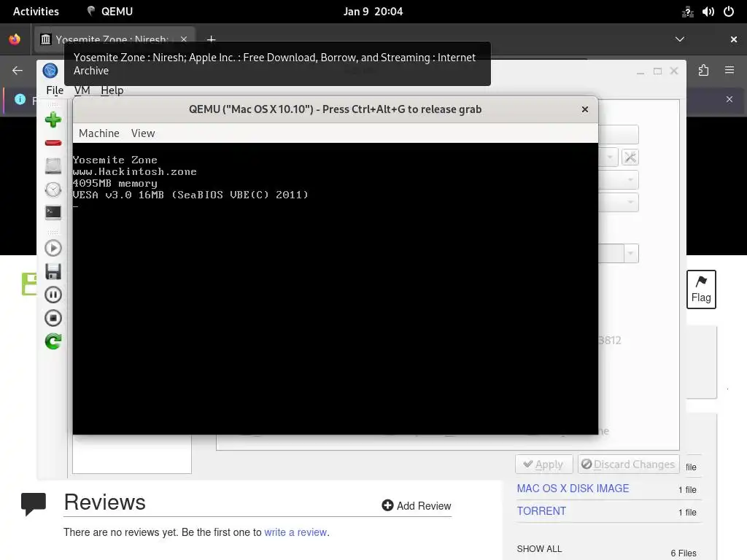Pause the VM with pause icon

click(53, 295)
